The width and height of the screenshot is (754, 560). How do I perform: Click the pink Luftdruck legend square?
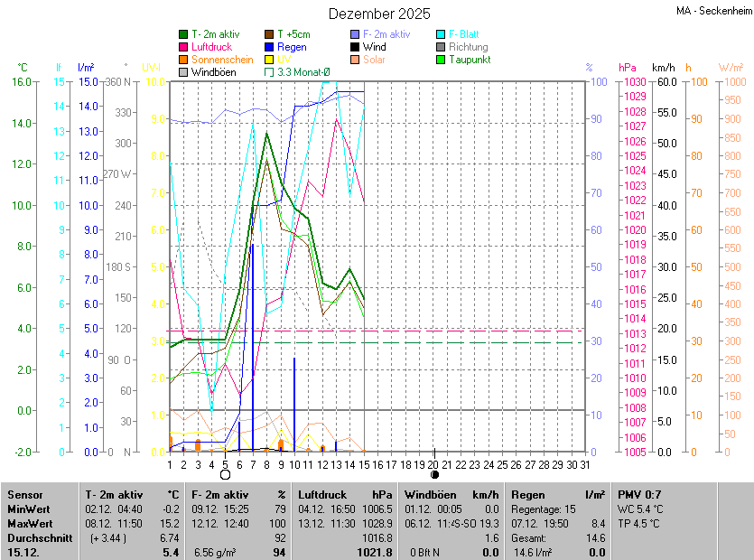tap(183, 47)
